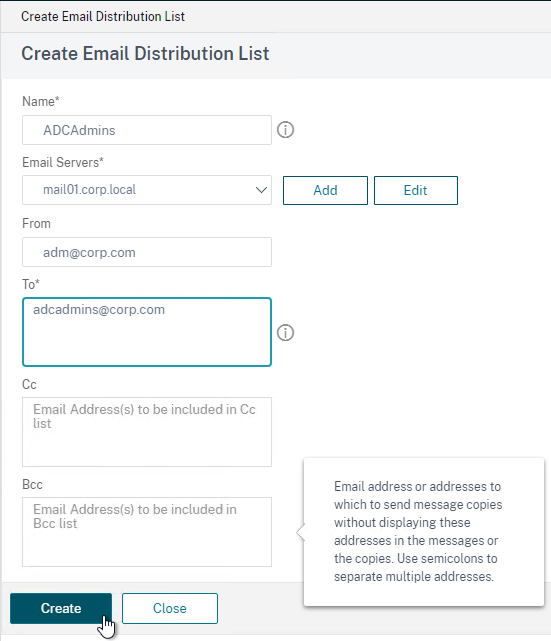Click the From field label

[36, 224]
